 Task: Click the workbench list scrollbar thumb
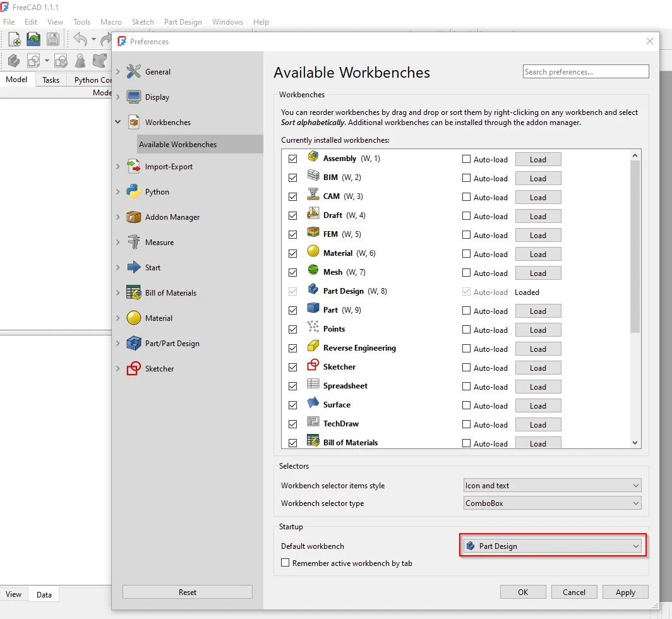pyautogui.click(x=635, y=246)
